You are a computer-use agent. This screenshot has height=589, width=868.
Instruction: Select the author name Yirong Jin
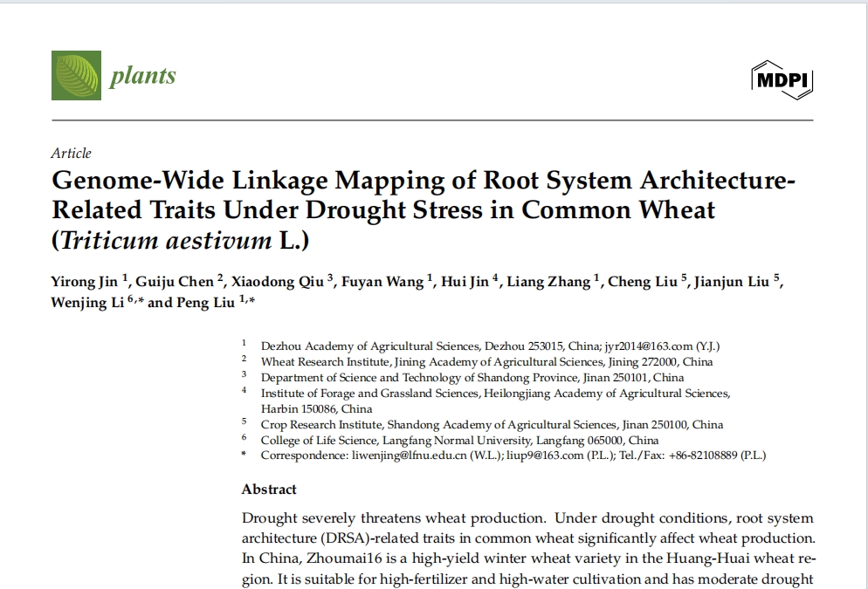(86, 282)
